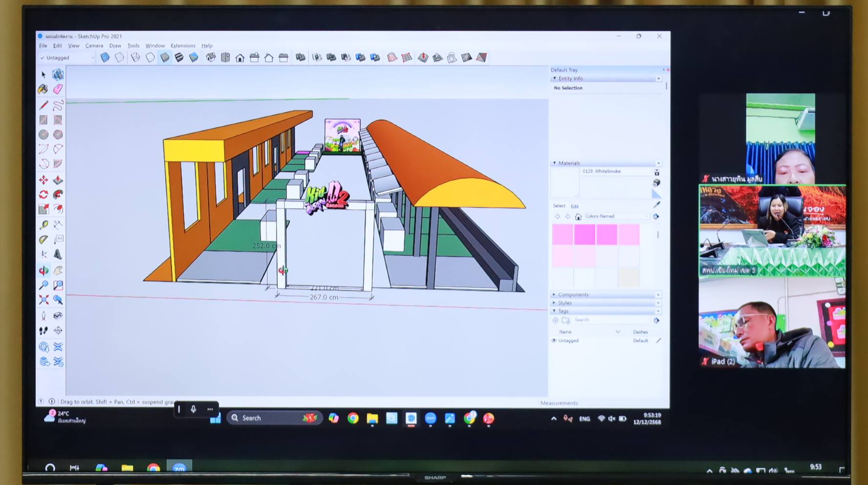The image size is (868, 485).
Task: Open the Colors-Named library dropdown
Action: [616, 216]
